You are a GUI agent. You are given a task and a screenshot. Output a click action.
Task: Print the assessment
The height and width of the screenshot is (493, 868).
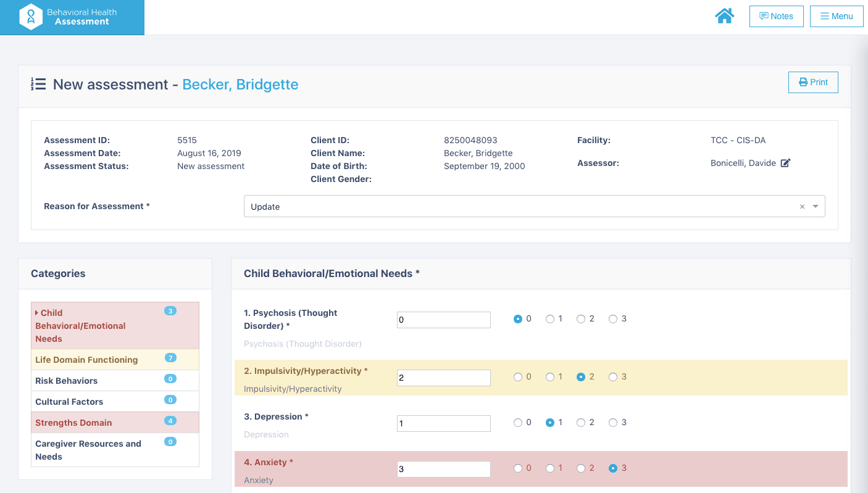[813, 82]
